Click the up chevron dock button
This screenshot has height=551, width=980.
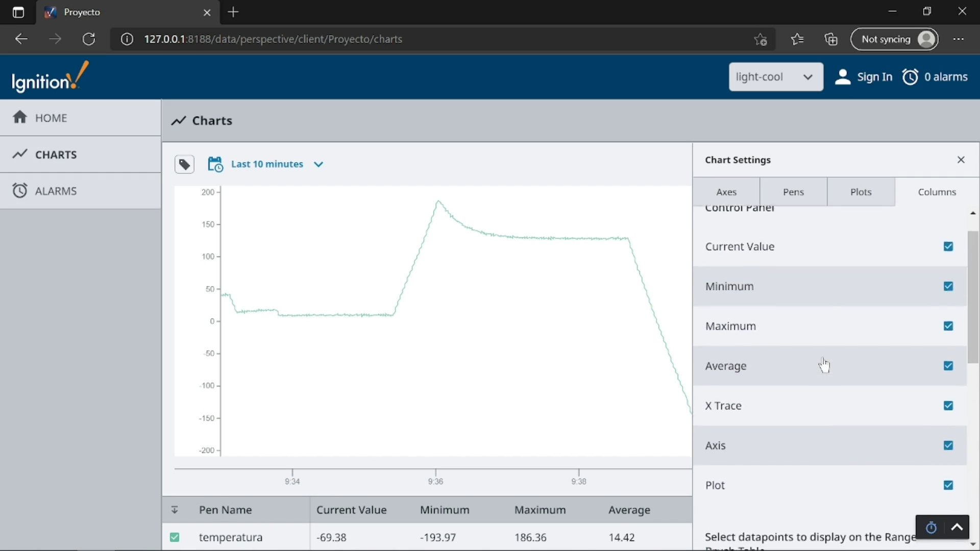[x=957, y=528]
